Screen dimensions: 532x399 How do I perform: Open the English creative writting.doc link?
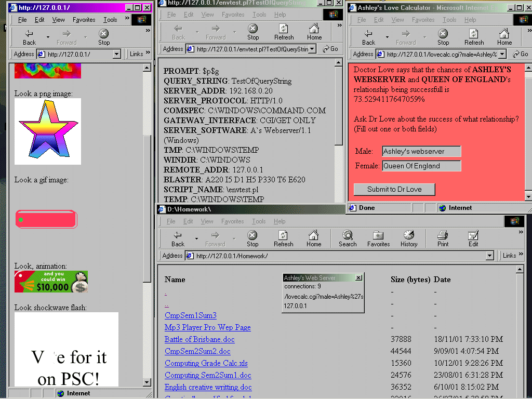tap(208, 387)
